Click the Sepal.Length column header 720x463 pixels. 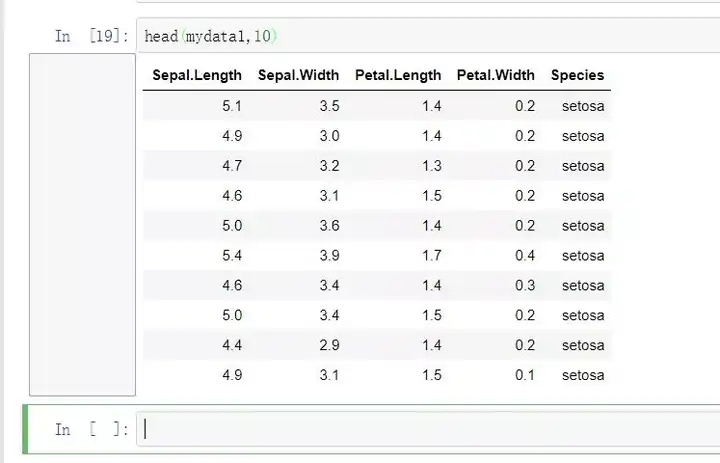click(x=196, y=75)
